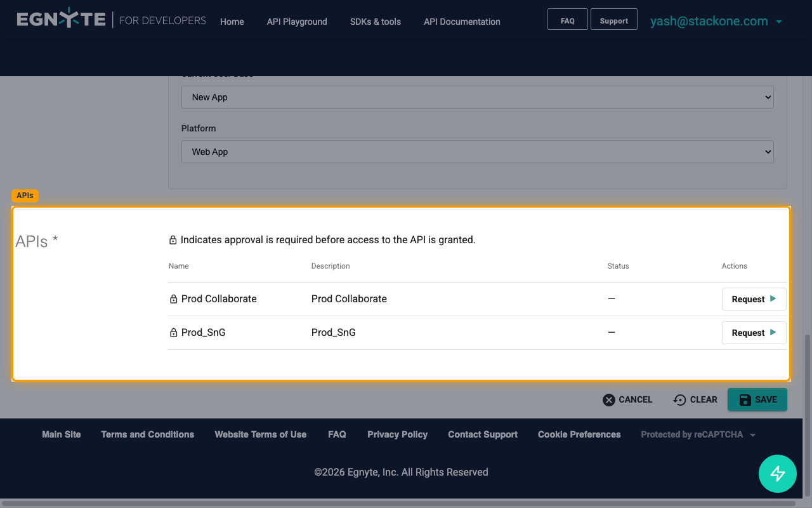Click the Egnyte for Developers logo
This screenshot has width=812, height=508.
(111, 20)
